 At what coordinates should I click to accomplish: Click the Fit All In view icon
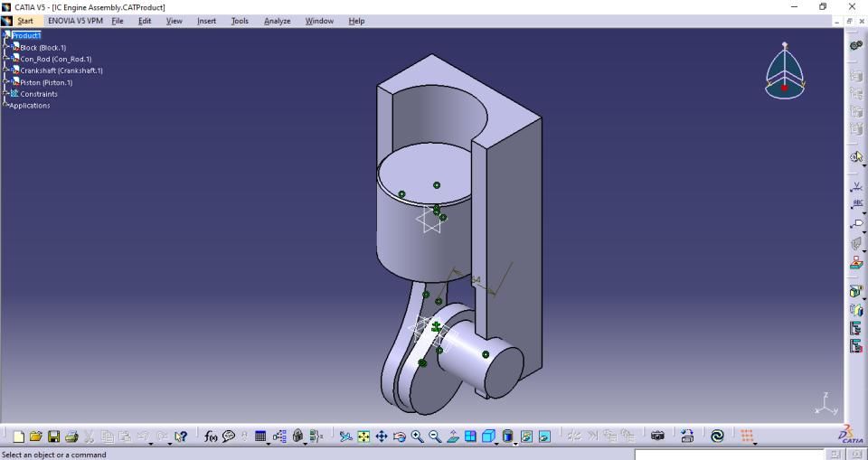click(x=363, y=437)
